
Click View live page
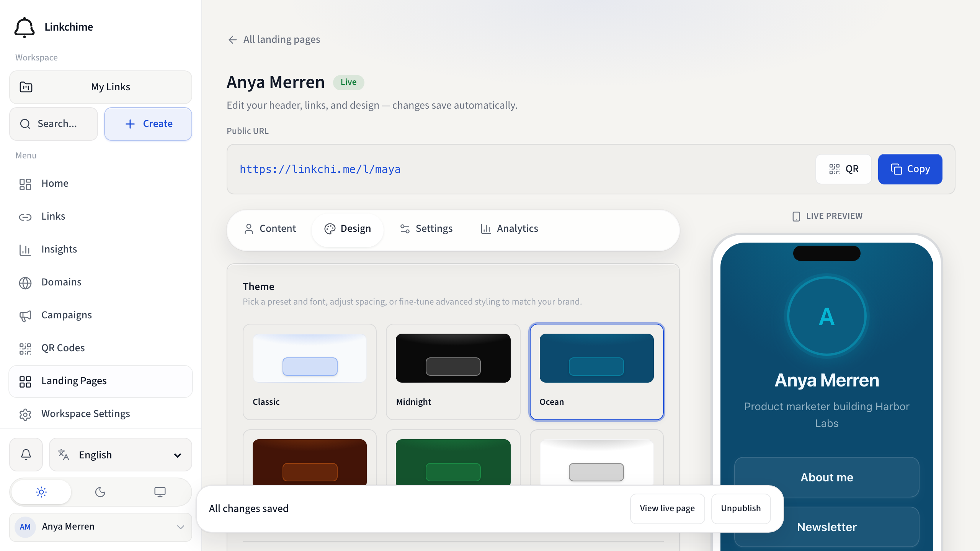click(667, 509)
